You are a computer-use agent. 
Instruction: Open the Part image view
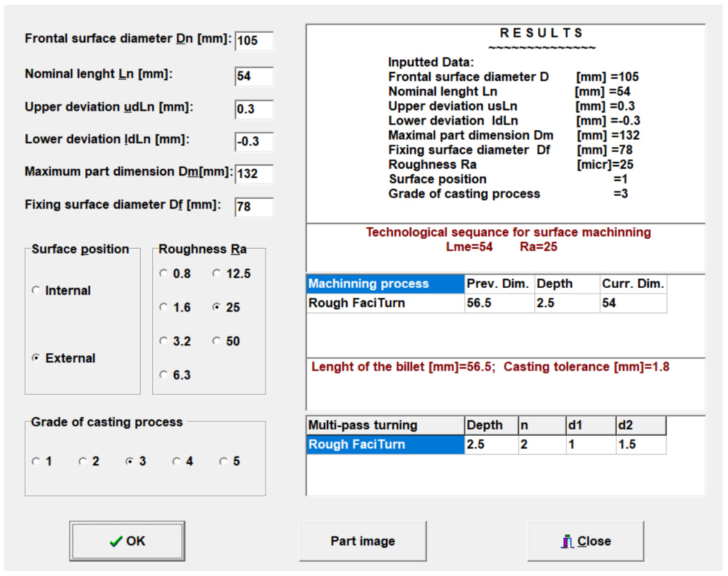click(363, 541)
